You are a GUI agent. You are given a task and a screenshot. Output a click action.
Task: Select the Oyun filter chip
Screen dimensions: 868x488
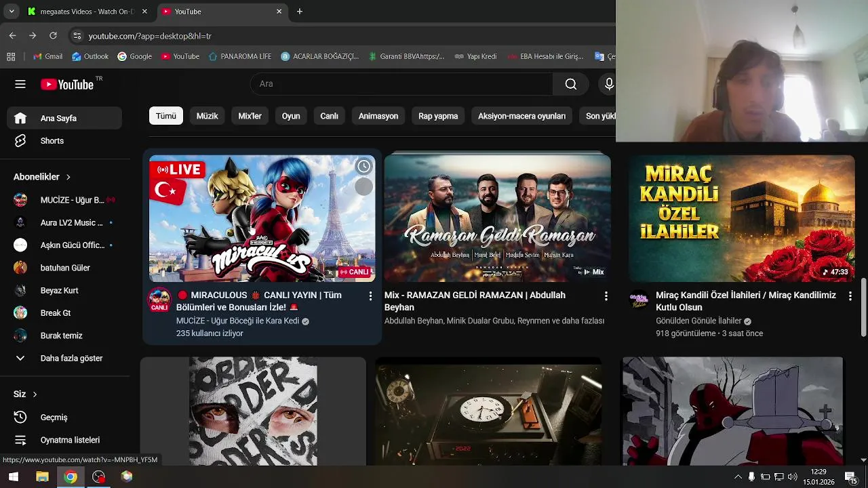click(291, 116)
